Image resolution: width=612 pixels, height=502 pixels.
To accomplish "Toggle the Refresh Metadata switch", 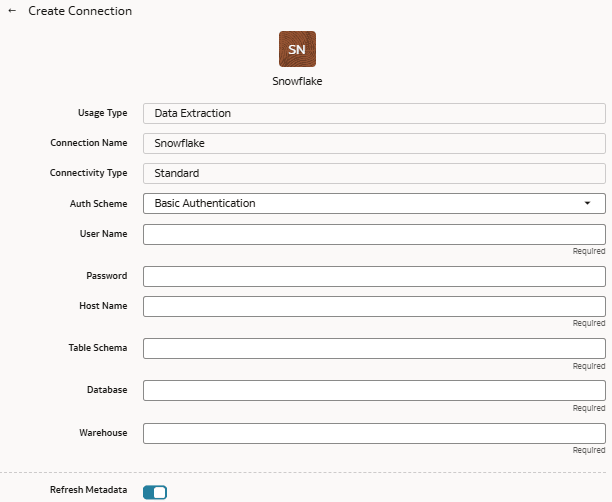I will click(155, 492).
